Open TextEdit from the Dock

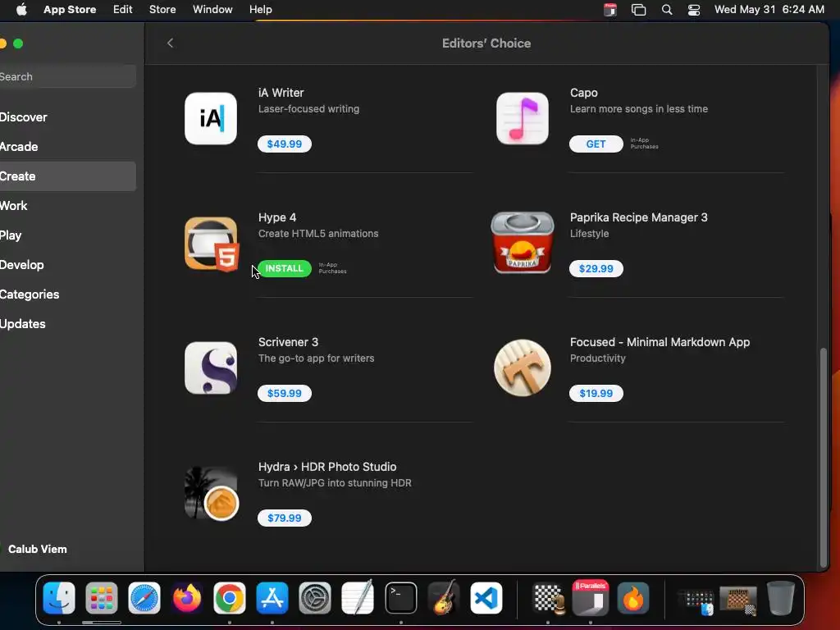click(x=358, y=598)
